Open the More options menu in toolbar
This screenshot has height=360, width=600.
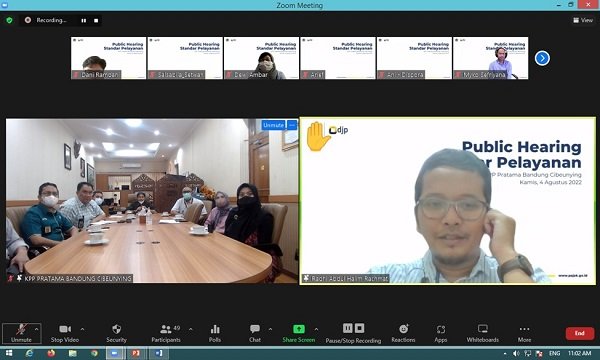point(524,333)
